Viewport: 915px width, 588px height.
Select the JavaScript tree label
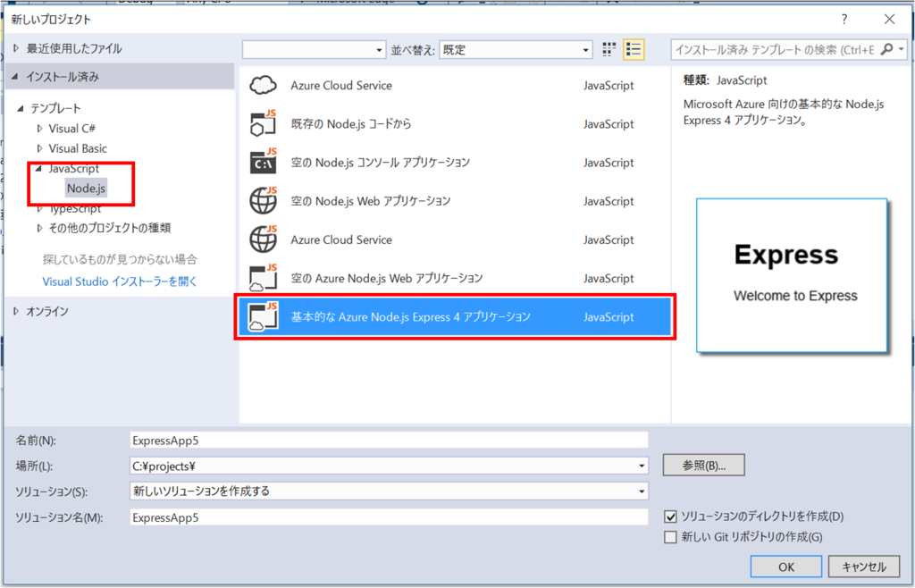(73, 169)
